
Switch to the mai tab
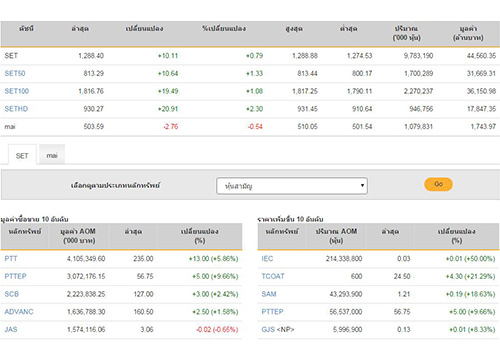pos(52,155)
